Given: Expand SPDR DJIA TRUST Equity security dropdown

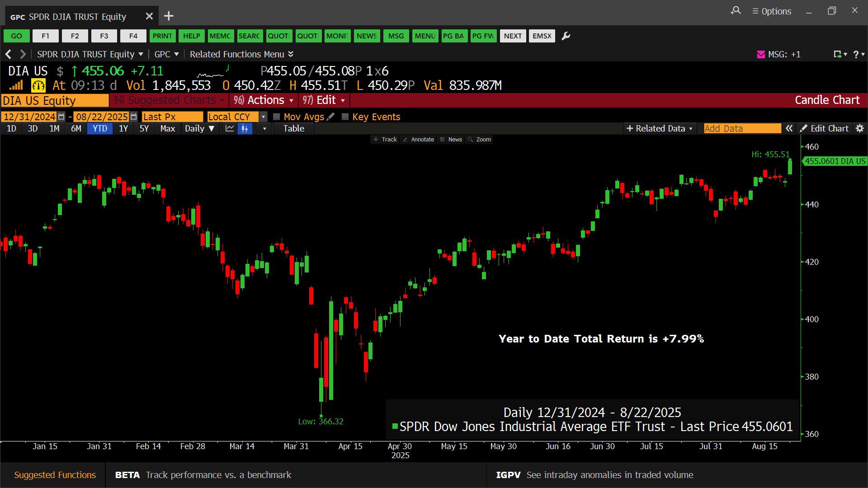Looking at the screenshot, I should tap(90, 54).
